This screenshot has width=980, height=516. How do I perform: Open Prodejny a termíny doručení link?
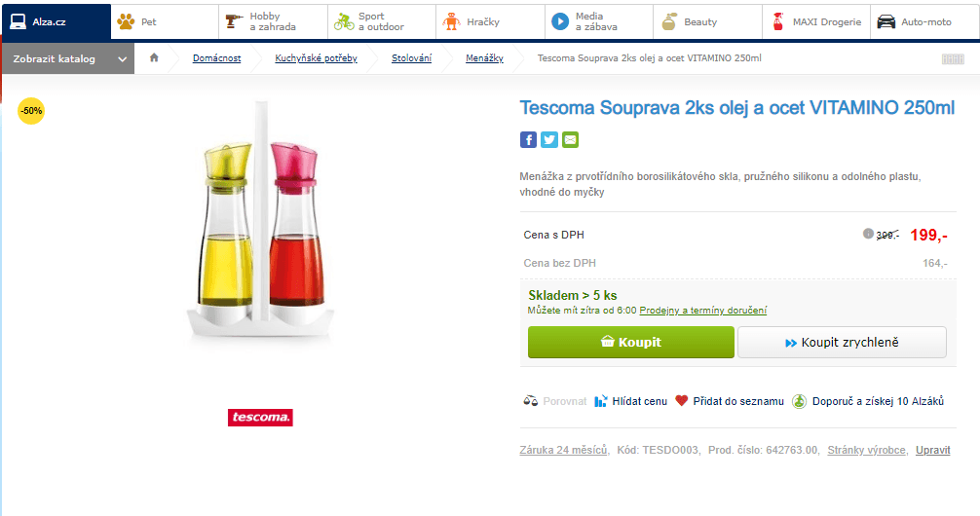click(702, 311)
